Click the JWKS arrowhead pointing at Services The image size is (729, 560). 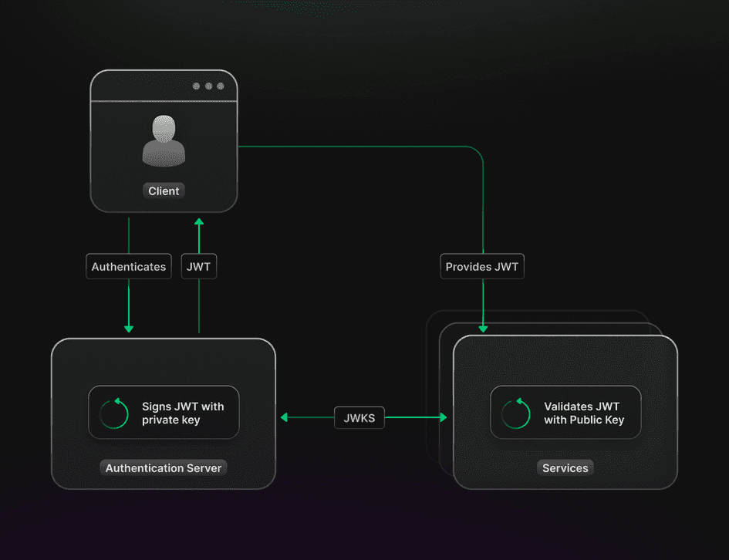click(x=443, y=417)
